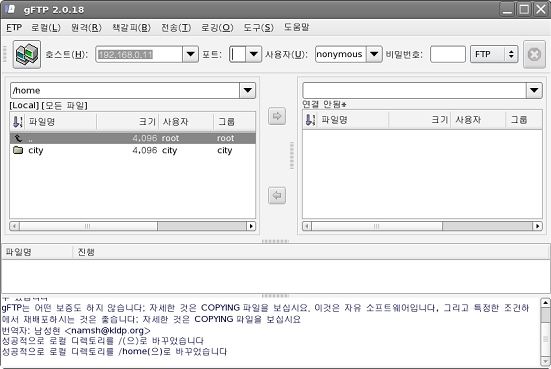
Task: Click the log scrollbar up arrow
Action: (545, 303)
